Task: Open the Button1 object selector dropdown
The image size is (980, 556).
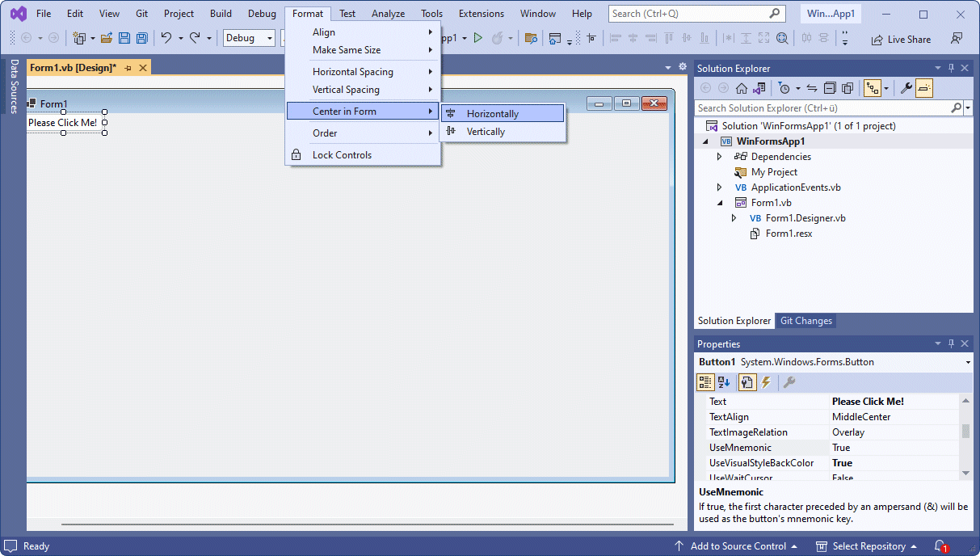Action: pyautogui.click(x=968, y=363)
